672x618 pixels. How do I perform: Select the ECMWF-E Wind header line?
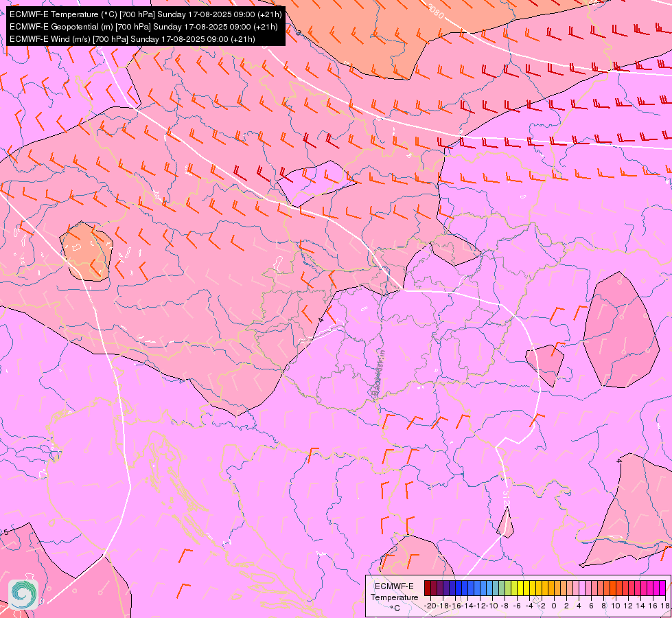tap(132, 39)
